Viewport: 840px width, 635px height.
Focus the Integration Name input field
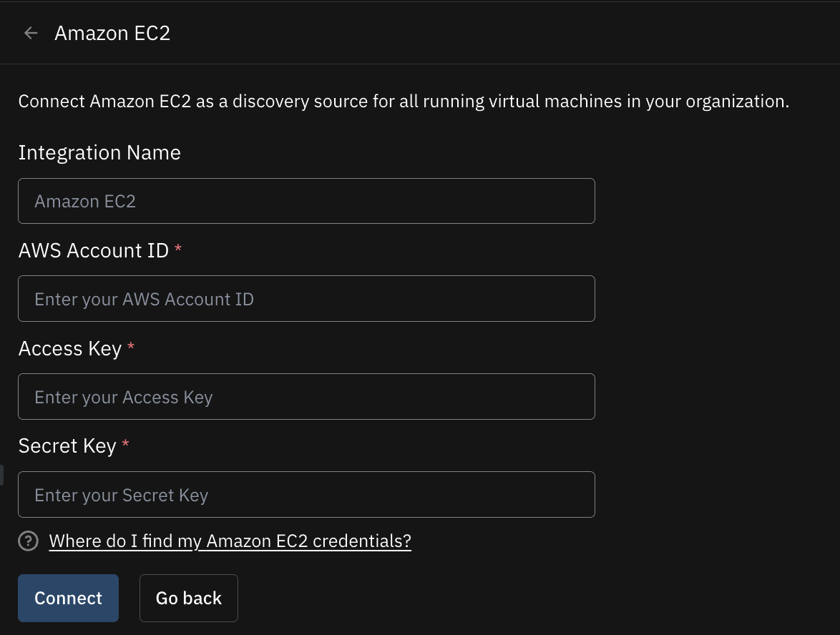click(x=306, y=201)
